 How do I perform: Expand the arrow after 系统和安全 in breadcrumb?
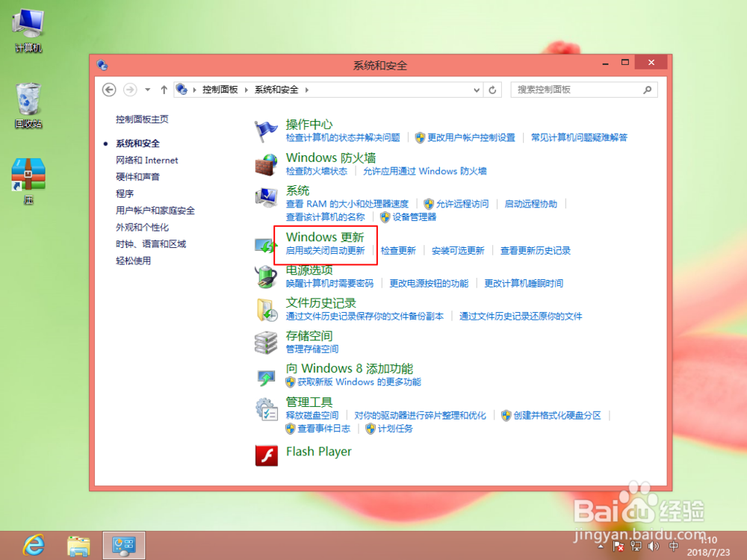306,90
